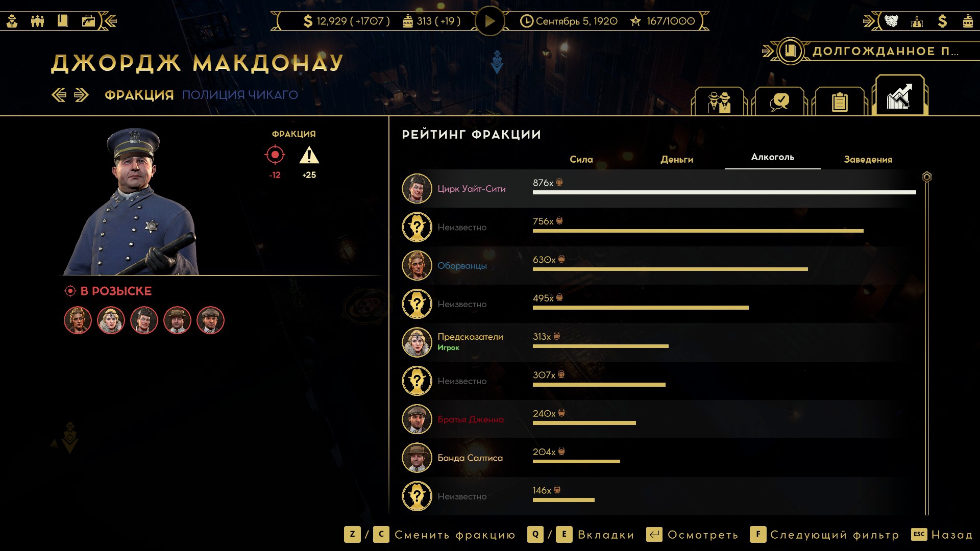Viewport: 980px width, 551px height.
Task: Open the briefcase inventory icon
Action: 88,21
